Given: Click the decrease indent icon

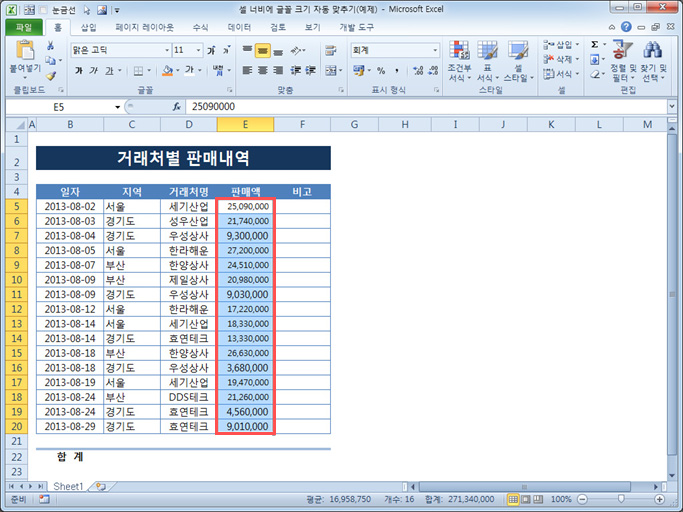Looking at the screenshot, I should [x=295, y=70].
